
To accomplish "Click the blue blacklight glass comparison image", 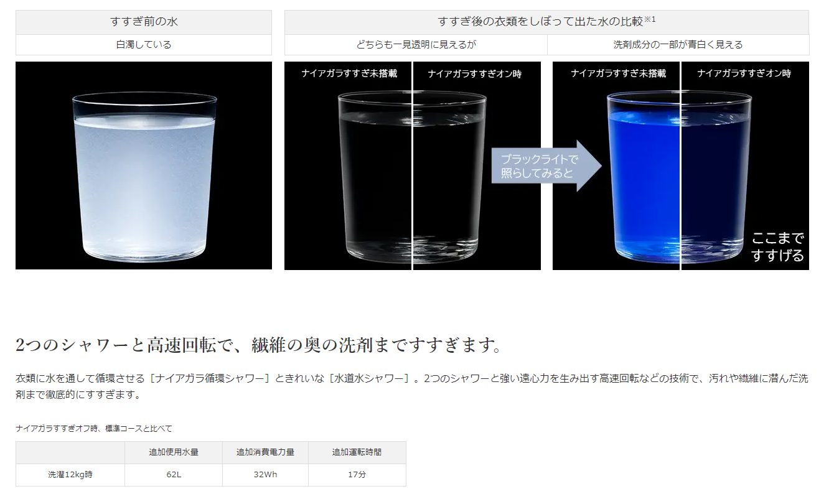I will 681,166.
